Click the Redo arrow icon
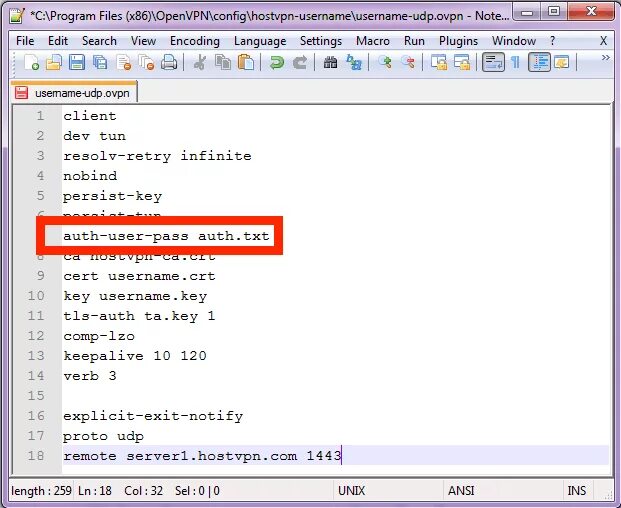Viewport: 621px width, 508px height. (300, 63)
